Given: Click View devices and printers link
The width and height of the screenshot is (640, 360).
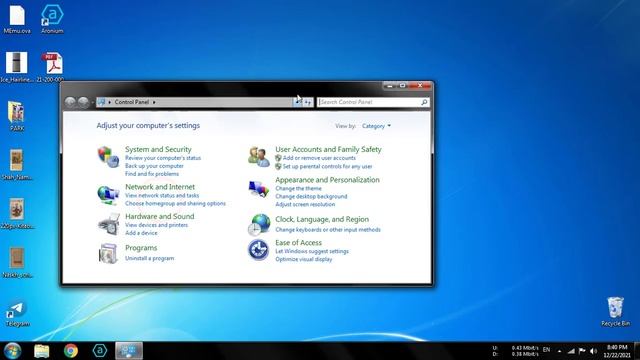Looking at the screenshot, I should tap(156, 225).
